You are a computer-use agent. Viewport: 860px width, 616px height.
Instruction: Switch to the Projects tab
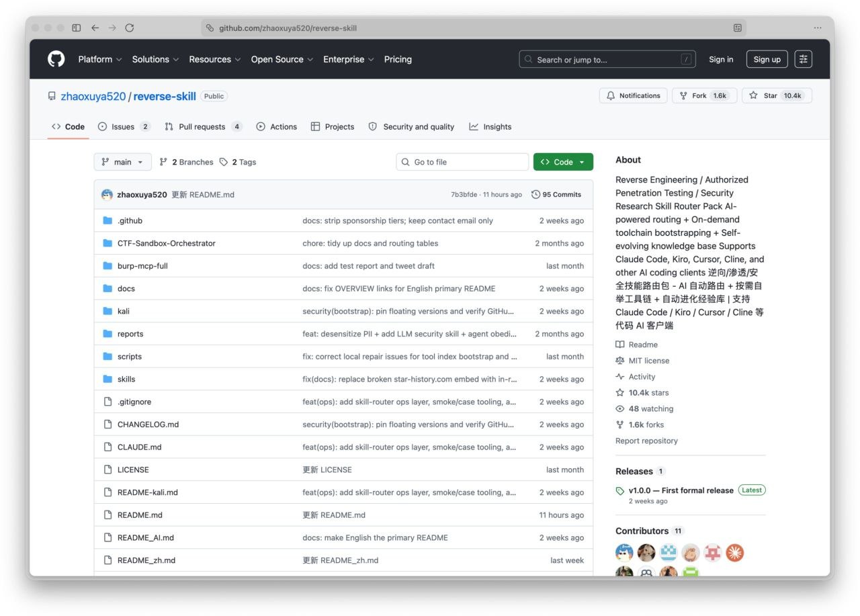point(333,126)
